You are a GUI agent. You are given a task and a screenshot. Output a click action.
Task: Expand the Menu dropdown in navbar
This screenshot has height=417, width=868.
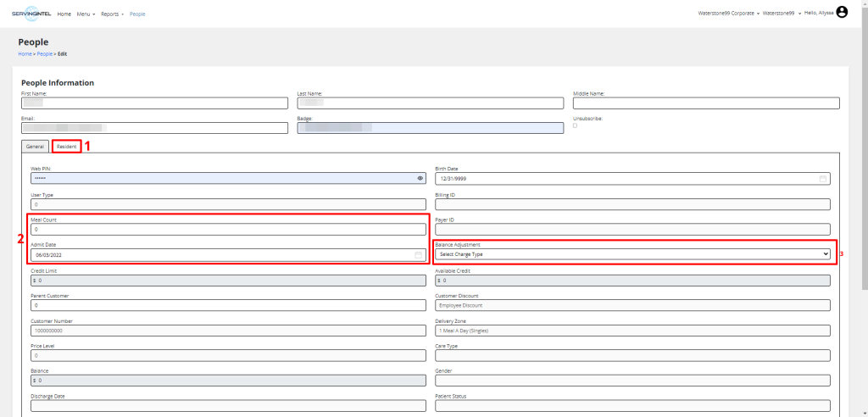(86, 14)
